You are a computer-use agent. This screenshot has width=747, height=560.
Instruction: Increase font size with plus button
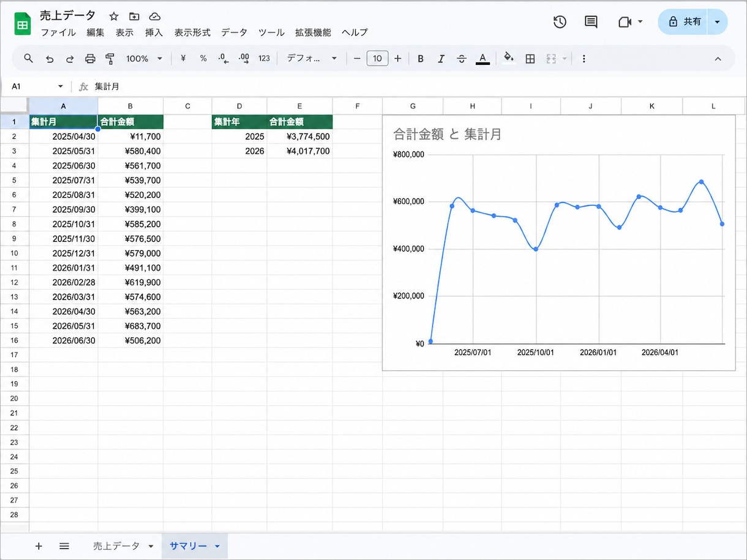pyautogui.click(x=398, y=58)
